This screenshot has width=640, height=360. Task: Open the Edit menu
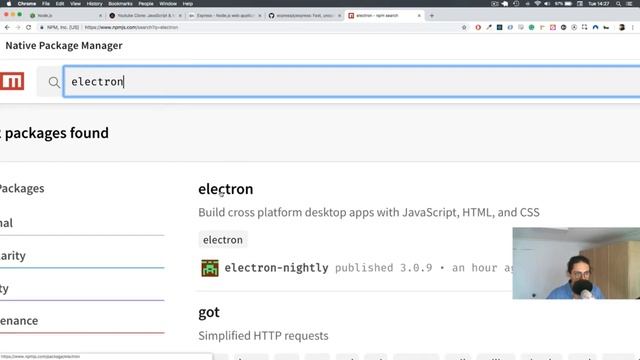pyautogui.click(x=60, y=4)
